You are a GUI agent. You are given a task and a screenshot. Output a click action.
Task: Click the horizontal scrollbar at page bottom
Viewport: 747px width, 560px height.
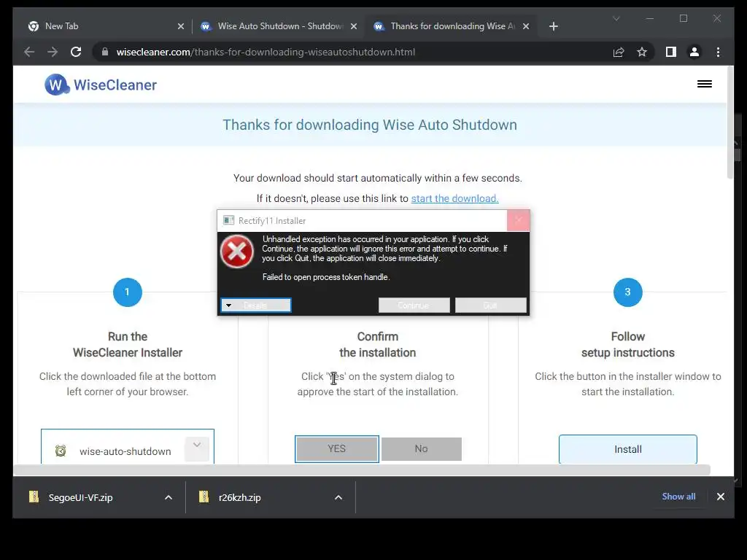point(362,470)
